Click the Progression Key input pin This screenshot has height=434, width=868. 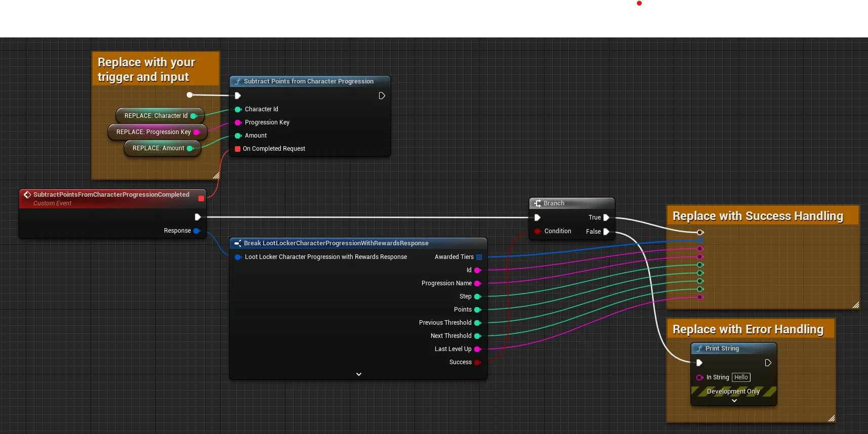tap(238, 122)
